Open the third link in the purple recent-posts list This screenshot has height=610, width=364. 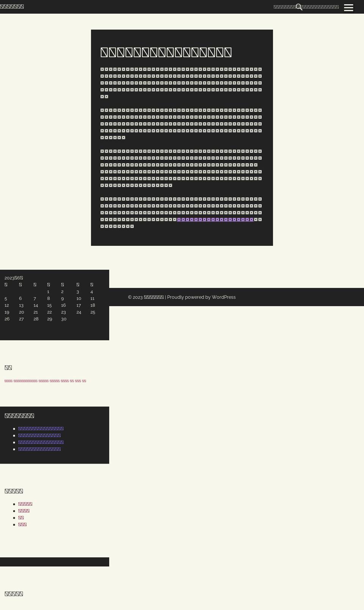point(41,442)
